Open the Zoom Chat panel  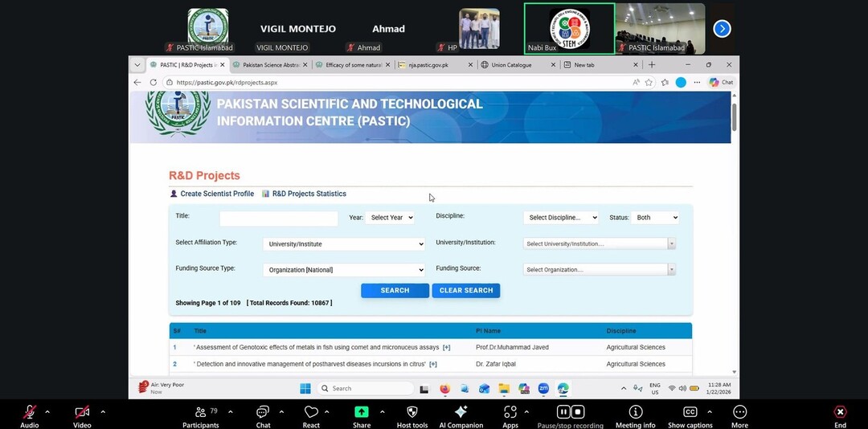point(263,412)
